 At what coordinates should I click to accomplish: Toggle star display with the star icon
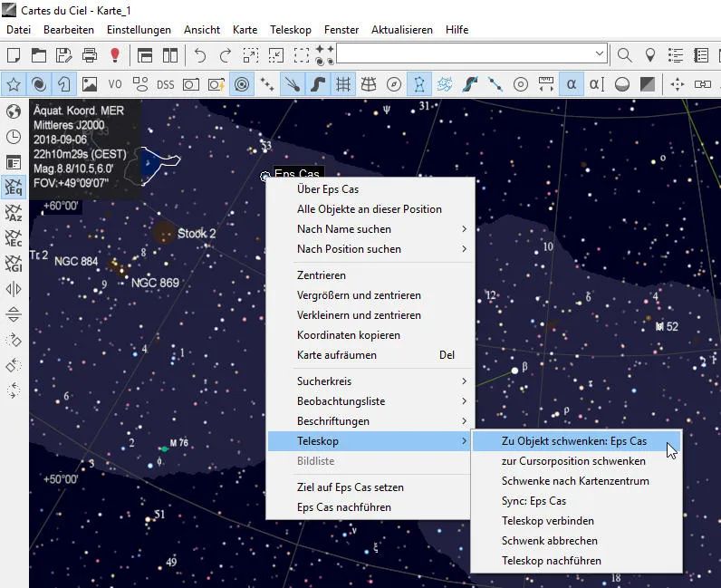[14, 84]
